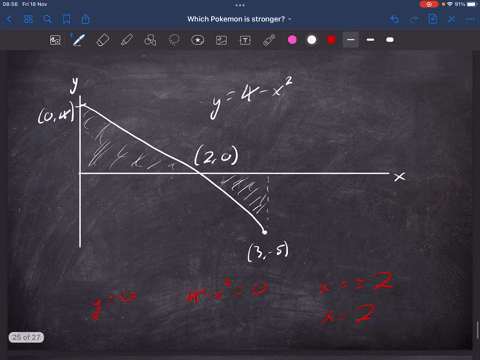Open the Elements sticker tool
The image size is (480, 360).
pos(198,40)
